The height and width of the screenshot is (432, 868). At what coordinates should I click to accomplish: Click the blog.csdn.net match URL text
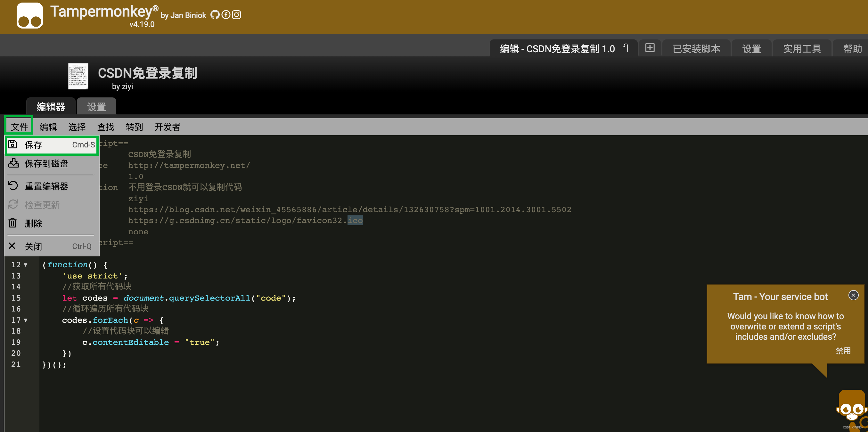click(350, 209)
